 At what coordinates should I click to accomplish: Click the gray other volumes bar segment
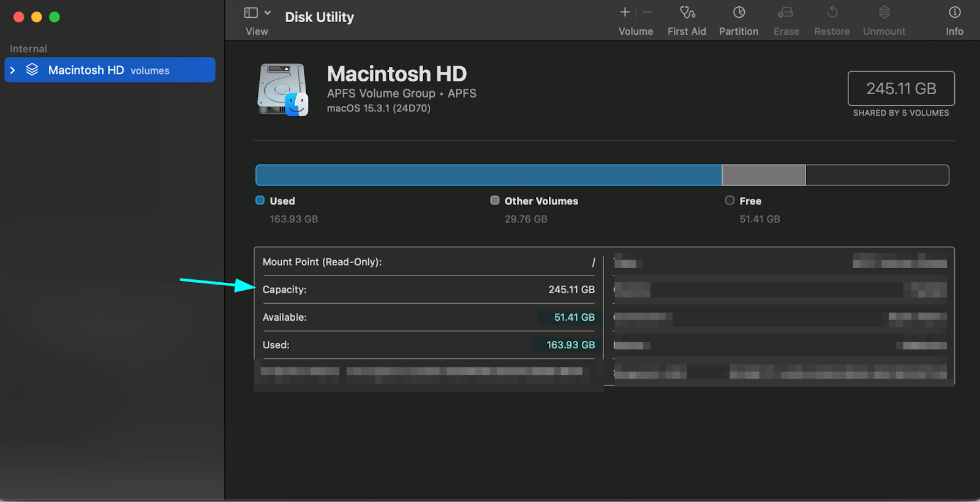(764, 175)
